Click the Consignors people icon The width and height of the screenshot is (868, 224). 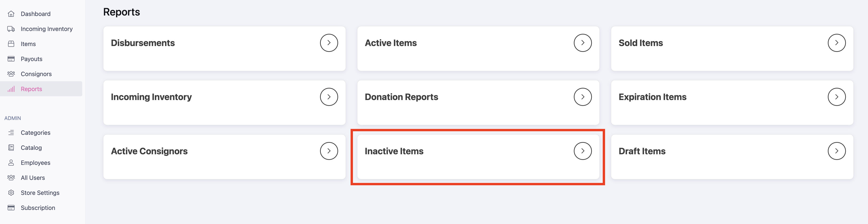[11, 74]
